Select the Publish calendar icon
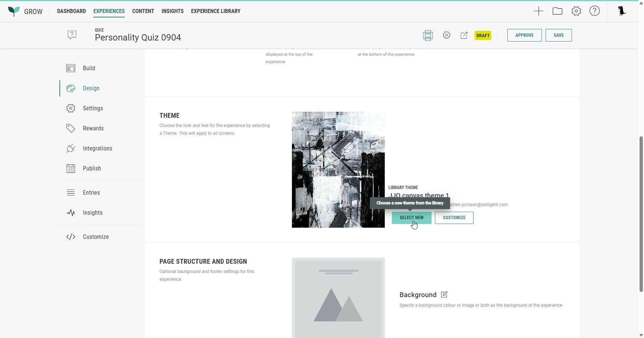Viewport: 644px width, 338px height. 71,169
